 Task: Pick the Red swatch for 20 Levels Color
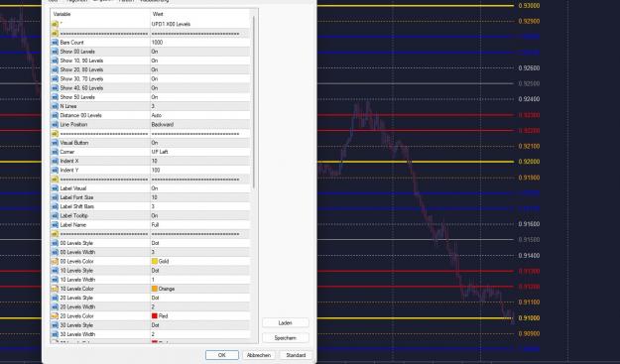tap(155, 315)
